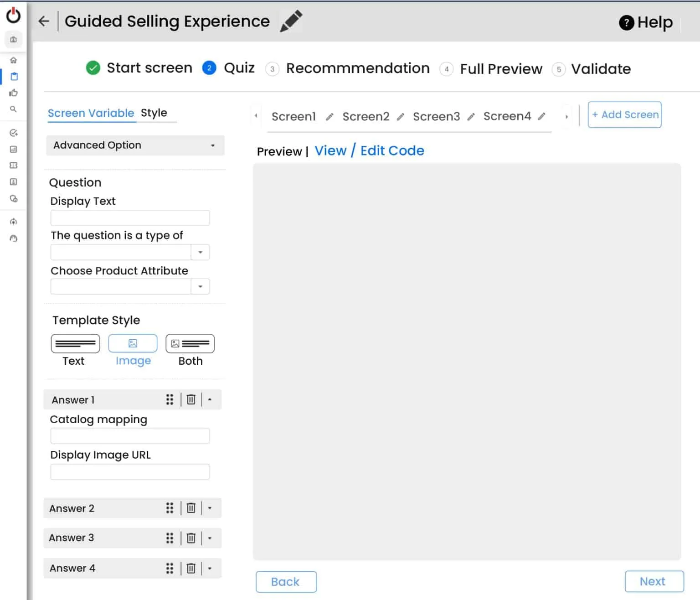Delete Answer 1 with its trash icon
Image resolution: width=700 pixels, height=600 pixels.
click(x=191, y=400)
